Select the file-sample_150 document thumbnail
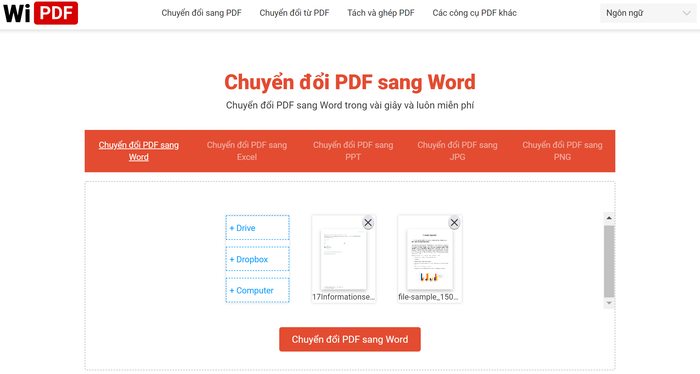The width and height of the screenshot is (700, 374). pyautogui.click(x=430, y=259)
